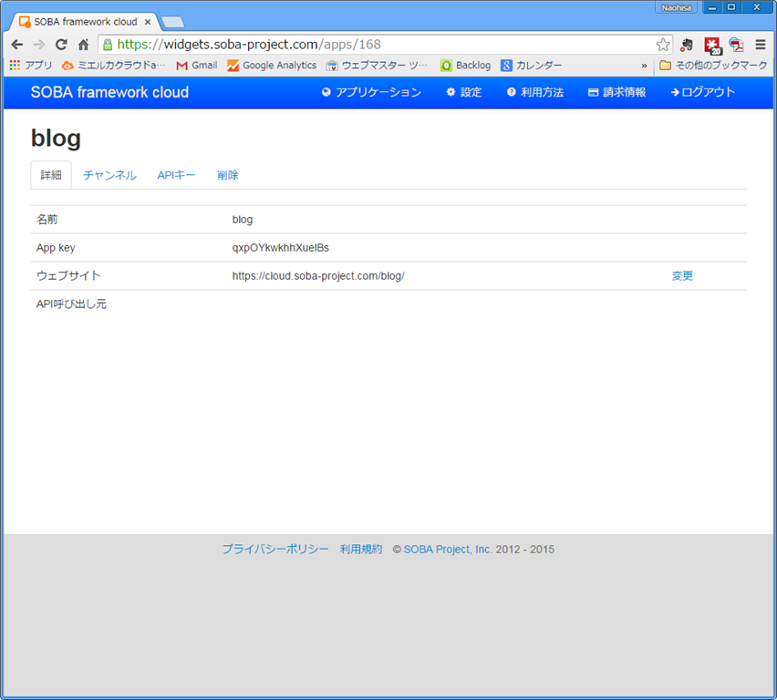Open the Evernote elephant extension icon
Viewport: 777px width, 700px height.
[687, 45]
